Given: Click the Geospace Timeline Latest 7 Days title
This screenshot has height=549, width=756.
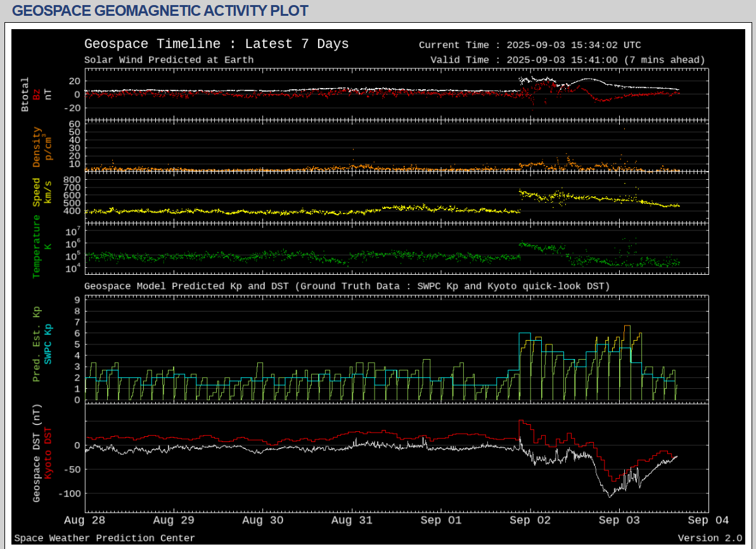Looking at the screenshot, I should click(x=216, y=44).
